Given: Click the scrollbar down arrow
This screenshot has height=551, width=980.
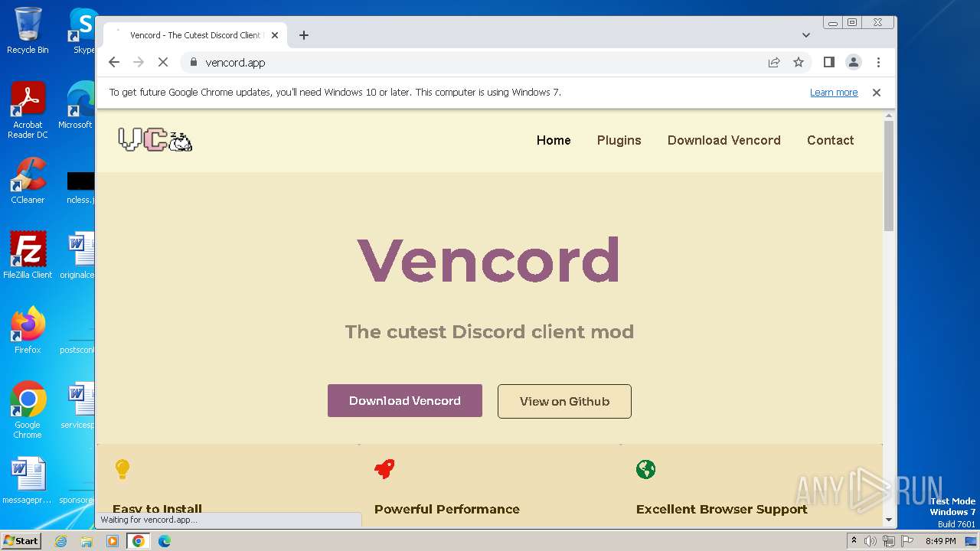Looking at the screenshot, I should point(889,520).
